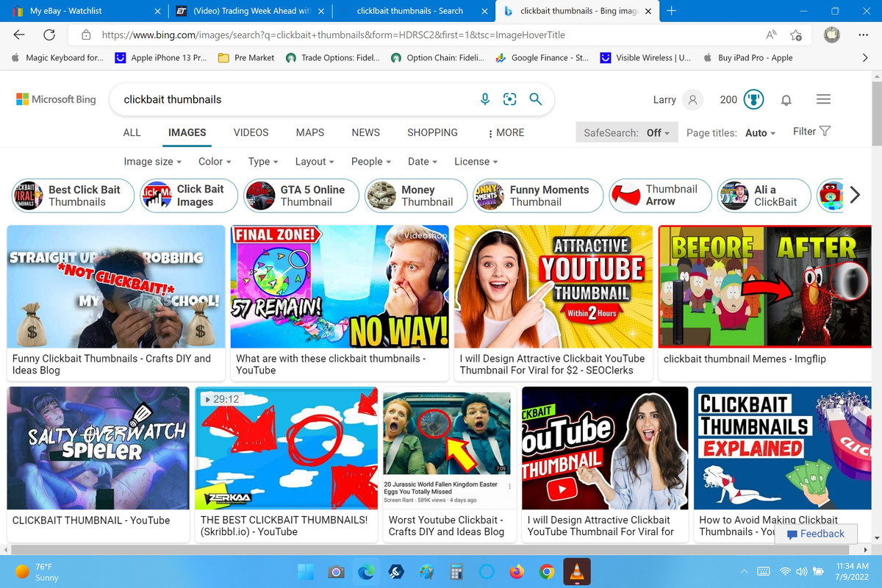This screenshot has width=882, height=588.
Task: Open the SafeSearch Off dropdown
Action: tap(627, 133)
